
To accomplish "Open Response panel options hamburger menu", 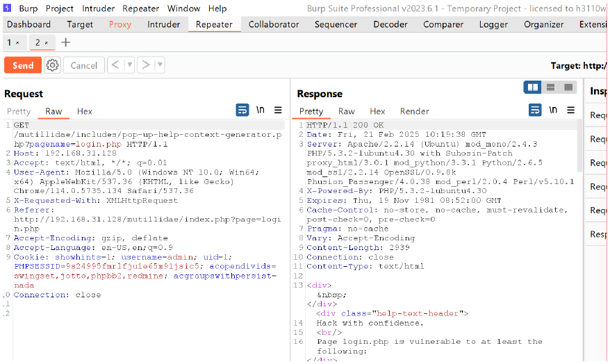I will [x=570, y=110].
